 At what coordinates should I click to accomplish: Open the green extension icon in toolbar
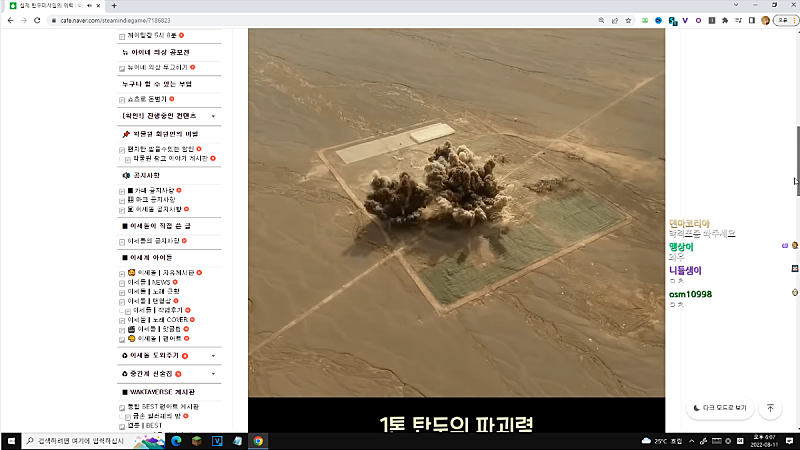[645, 20]
